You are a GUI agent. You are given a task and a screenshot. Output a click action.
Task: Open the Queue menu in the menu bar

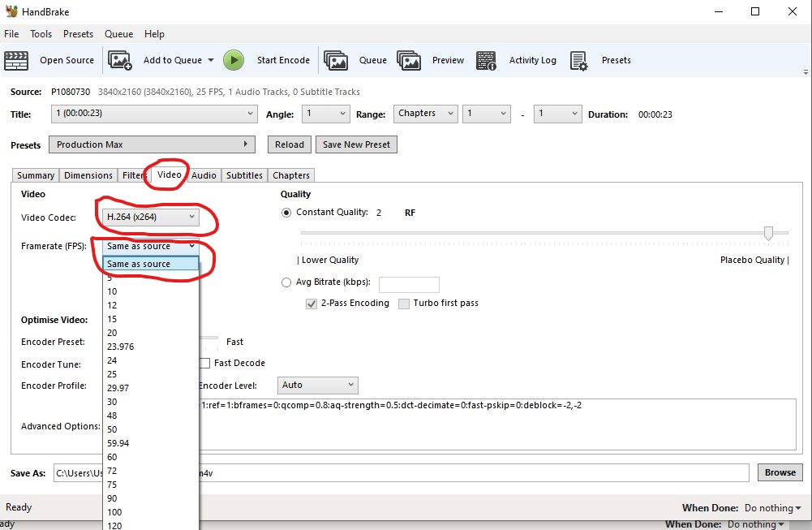(118, 34)
